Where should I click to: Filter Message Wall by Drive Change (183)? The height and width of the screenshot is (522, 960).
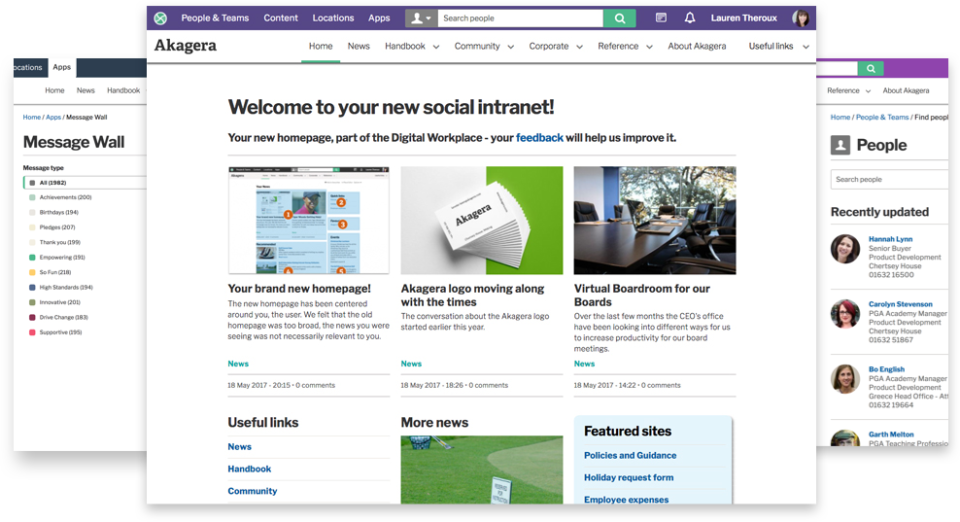pos(59,317)
